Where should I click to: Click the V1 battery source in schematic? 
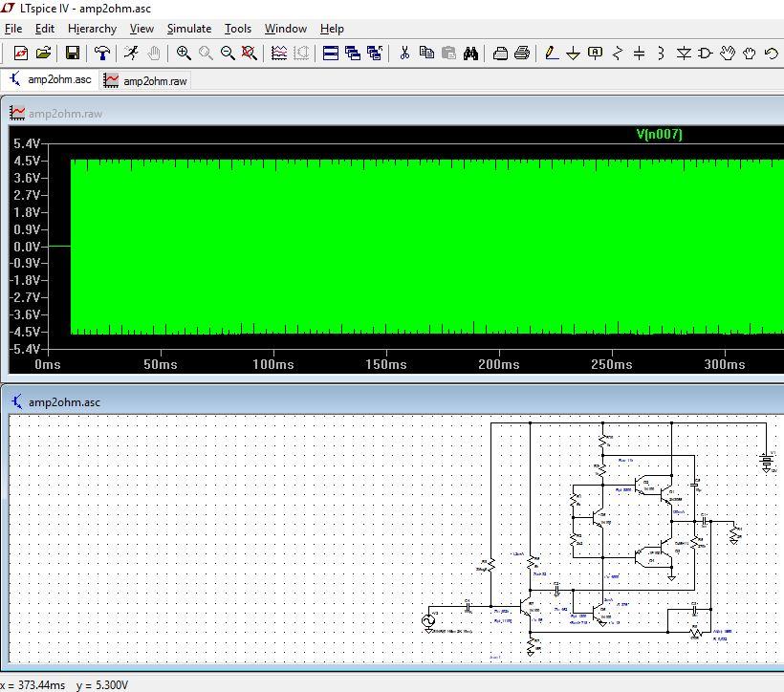click(x=767, y=462)
